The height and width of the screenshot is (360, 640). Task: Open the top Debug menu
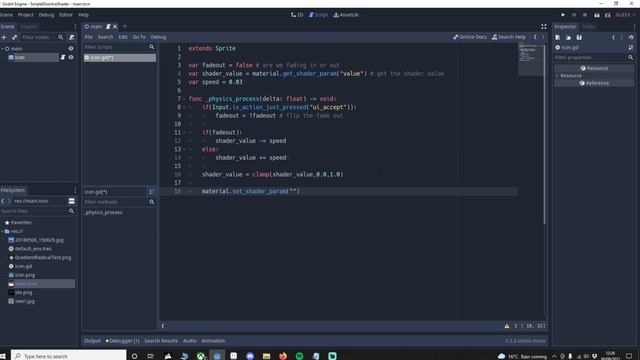47,15
